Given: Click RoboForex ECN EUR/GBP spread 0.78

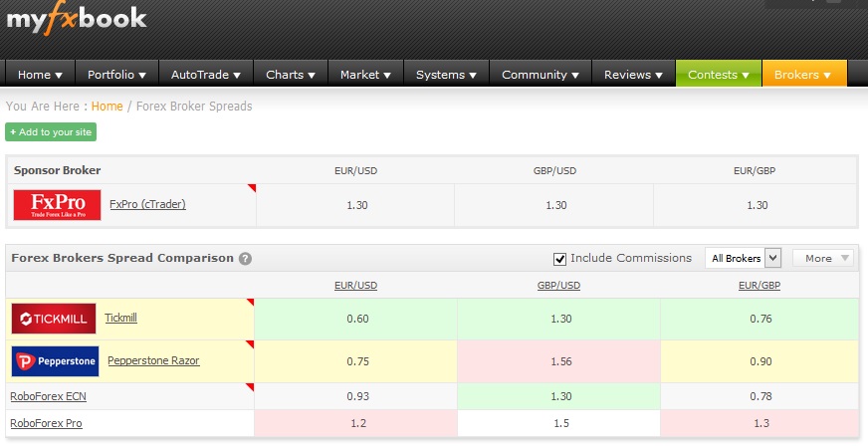Looking at the screenshot, I should pos(760,396).
